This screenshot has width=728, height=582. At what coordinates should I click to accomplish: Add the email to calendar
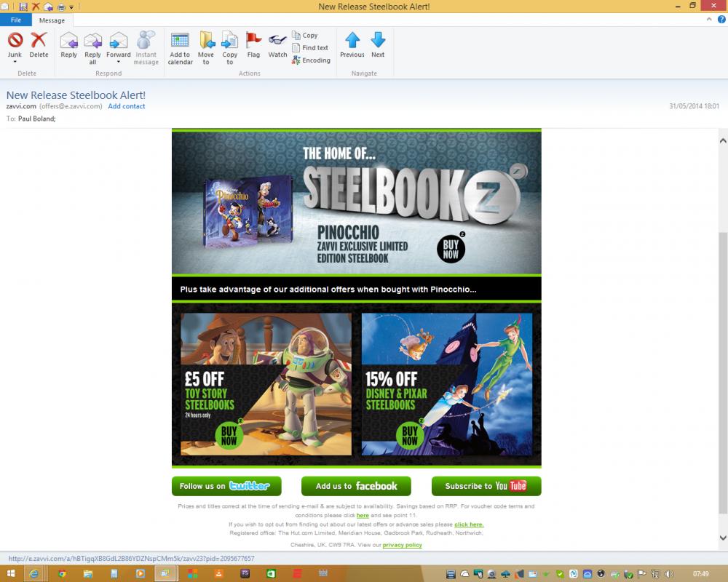180,48
